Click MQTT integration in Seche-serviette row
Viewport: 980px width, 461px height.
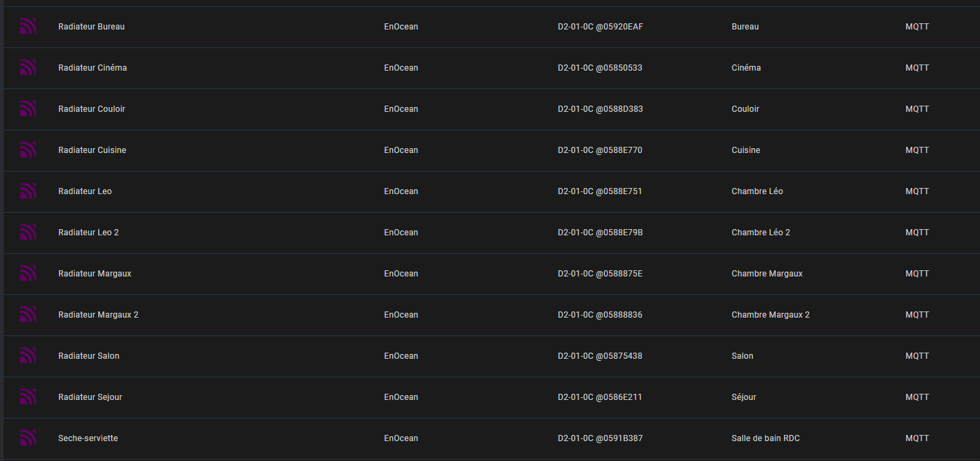917,438
